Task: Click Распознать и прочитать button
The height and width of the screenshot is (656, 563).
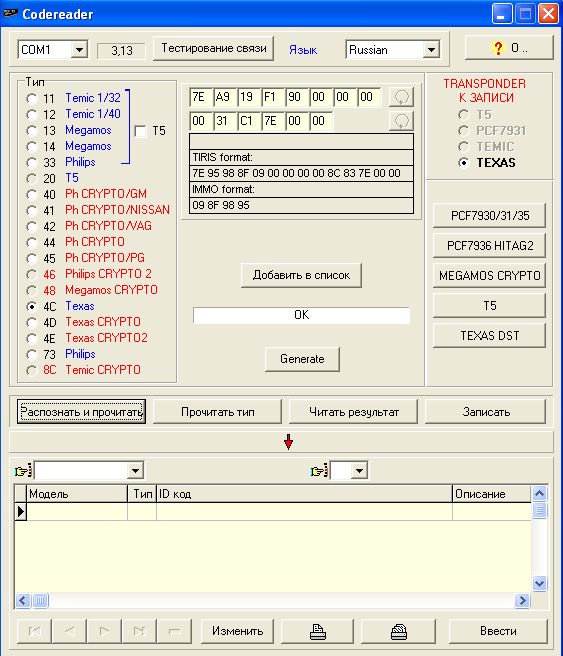Action: [82, 412]
